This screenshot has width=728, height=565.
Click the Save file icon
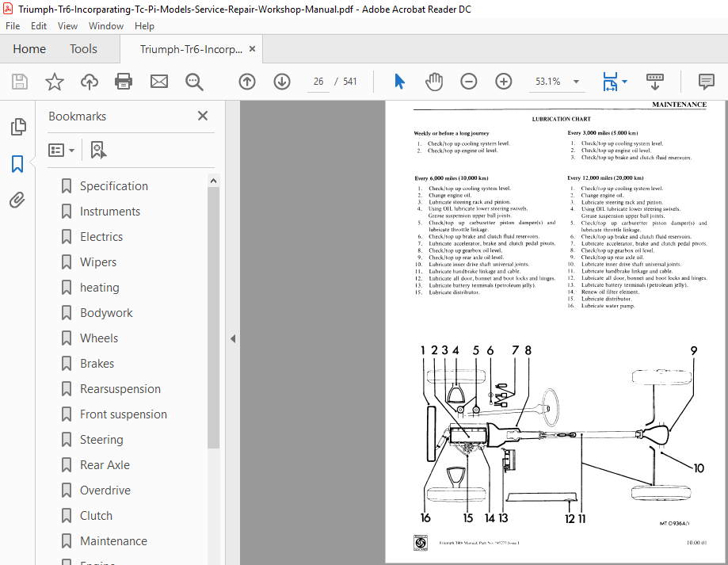point(20,82)
